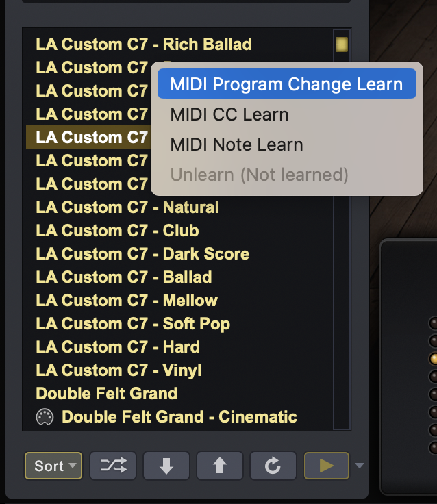Select LA Custom C7 - Natural preset
This screenshot has height=504, width=437.
point(127,207)
